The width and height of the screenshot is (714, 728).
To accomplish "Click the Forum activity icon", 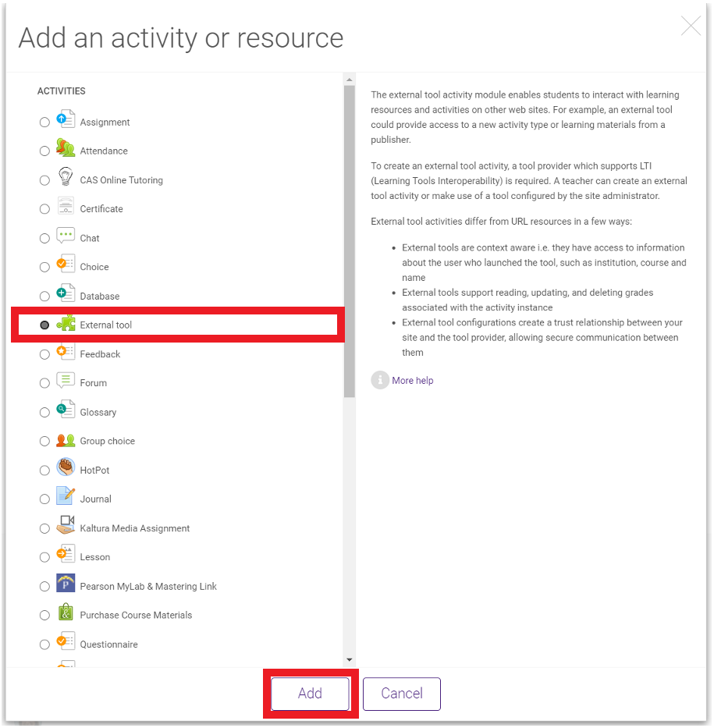I will (66, 380).
